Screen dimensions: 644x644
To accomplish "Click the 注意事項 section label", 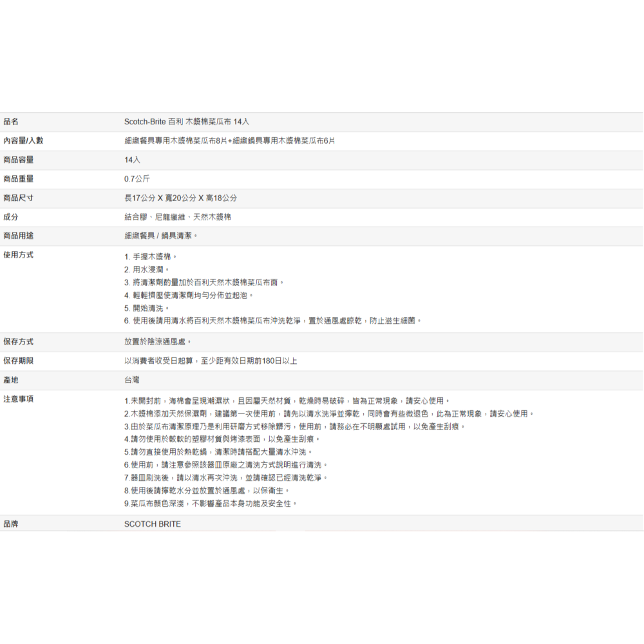I will [18, 399].
